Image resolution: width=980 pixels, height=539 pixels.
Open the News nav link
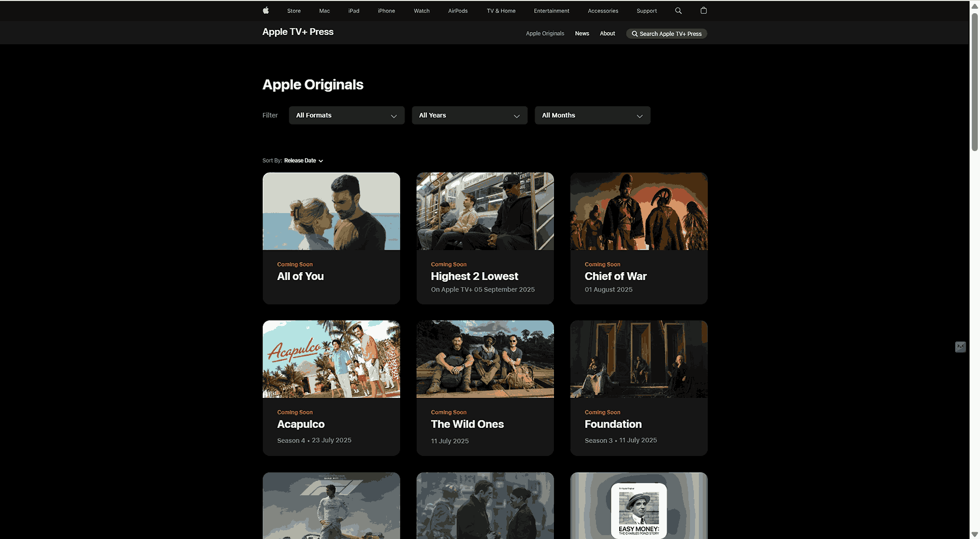582,34
